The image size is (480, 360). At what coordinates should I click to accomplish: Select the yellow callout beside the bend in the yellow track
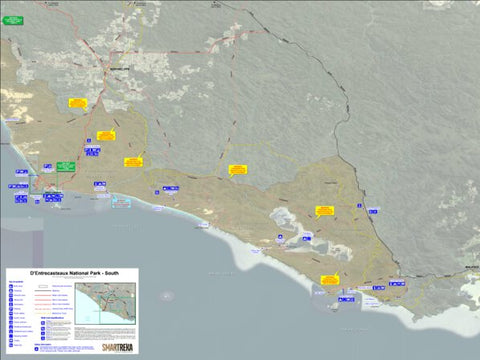pos(133,162)
